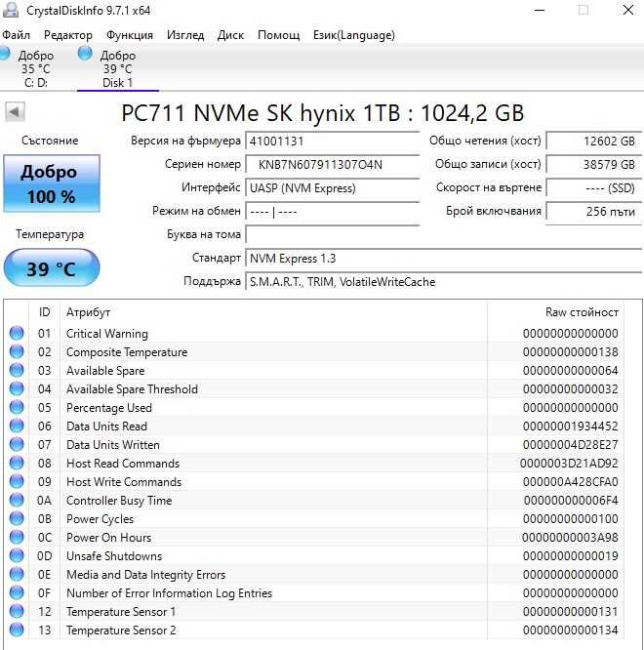The width and height of the screenshot is (644, 650).
Task: Click the status orb for Disk 1
Action: click(85, 53)
